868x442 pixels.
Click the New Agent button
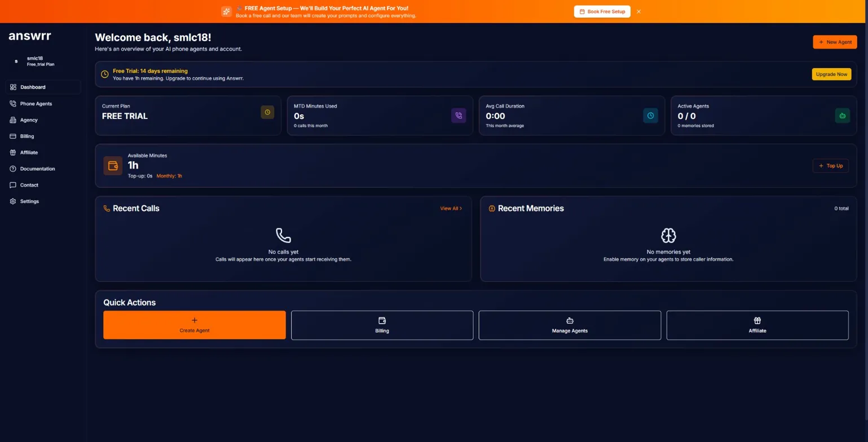coord(835,42)
